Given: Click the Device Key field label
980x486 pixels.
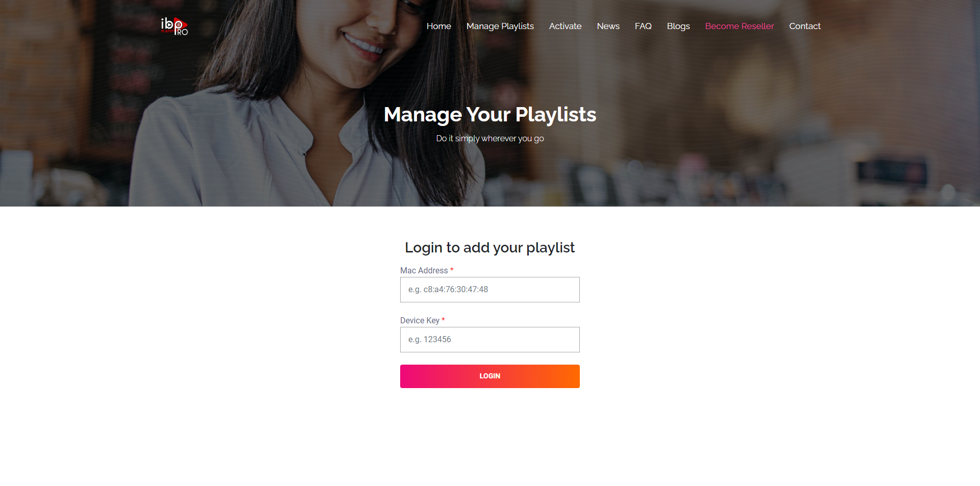Looking at the screenshot, I should (x=420, y=320).
